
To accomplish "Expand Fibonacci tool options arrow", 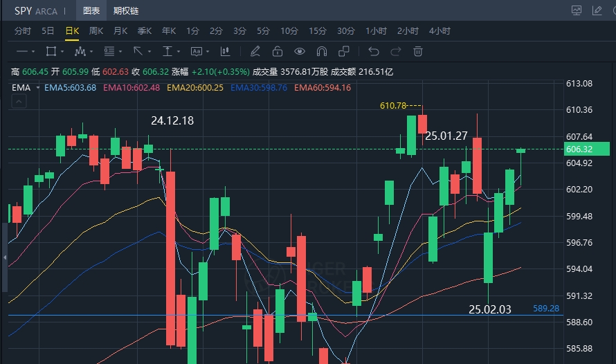I will 120,52.
